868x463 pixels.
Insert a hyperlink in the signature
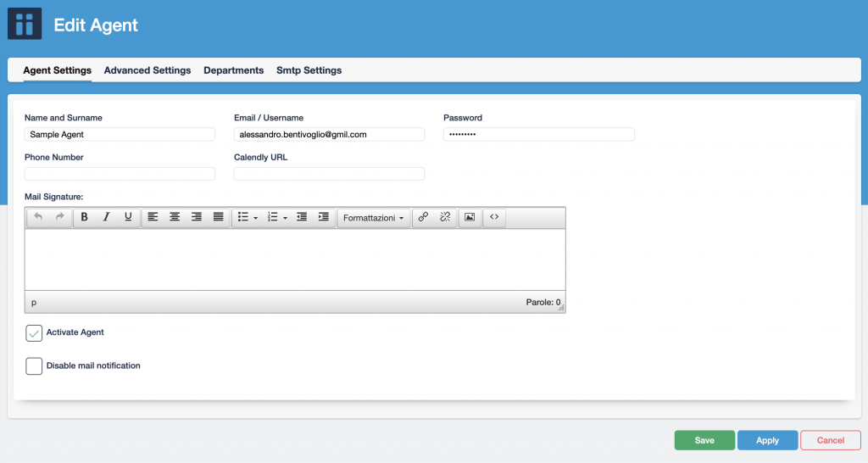click(424, 218)
